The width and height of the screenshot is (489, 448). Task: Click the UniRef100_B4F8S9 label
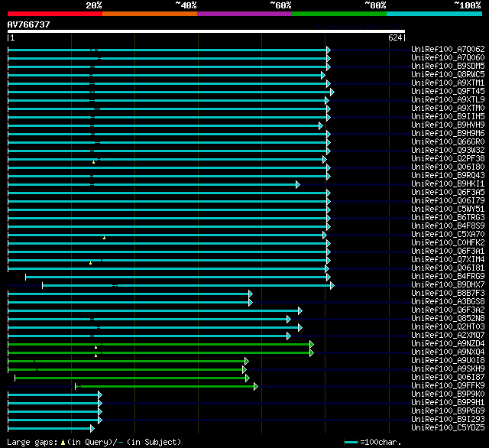[x=448, y=226]
